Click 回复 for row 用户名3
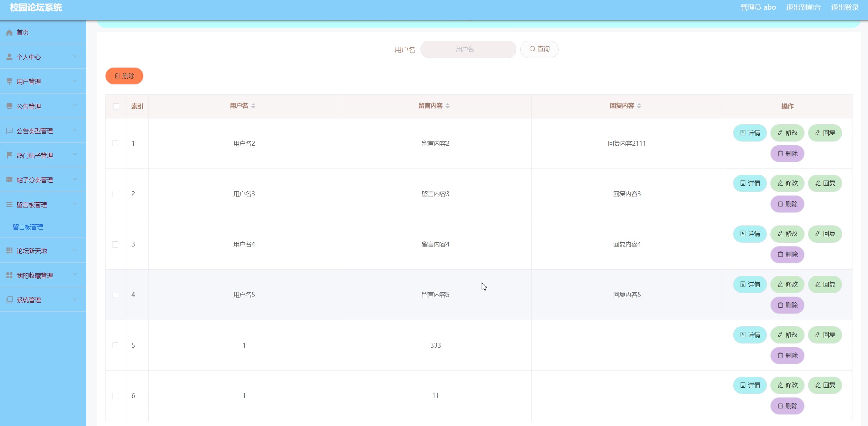The image size is (868, 426). pos(825,183)
